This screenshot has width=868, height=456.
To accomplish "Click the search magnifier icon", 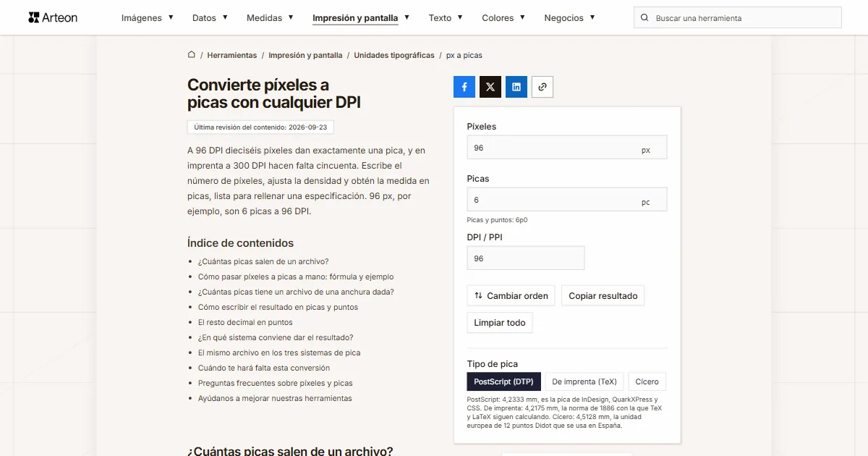I will 644,18.
